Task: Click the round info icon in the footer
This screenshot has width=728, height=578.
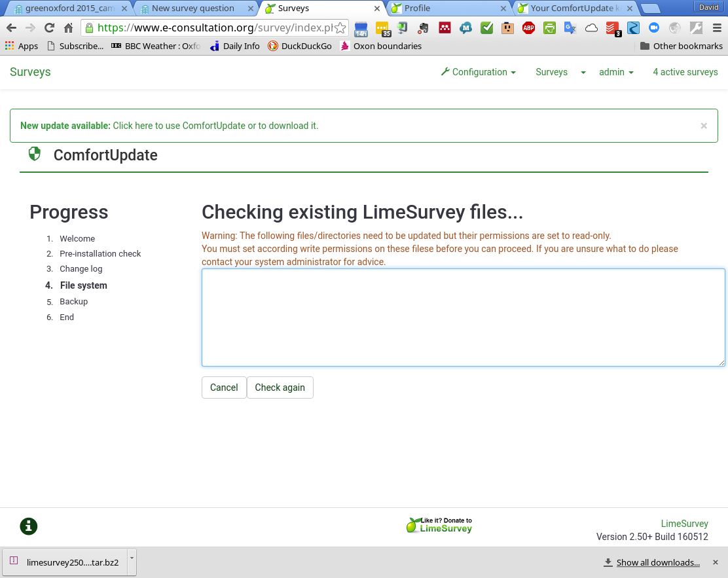Action: tap(28, 526)
